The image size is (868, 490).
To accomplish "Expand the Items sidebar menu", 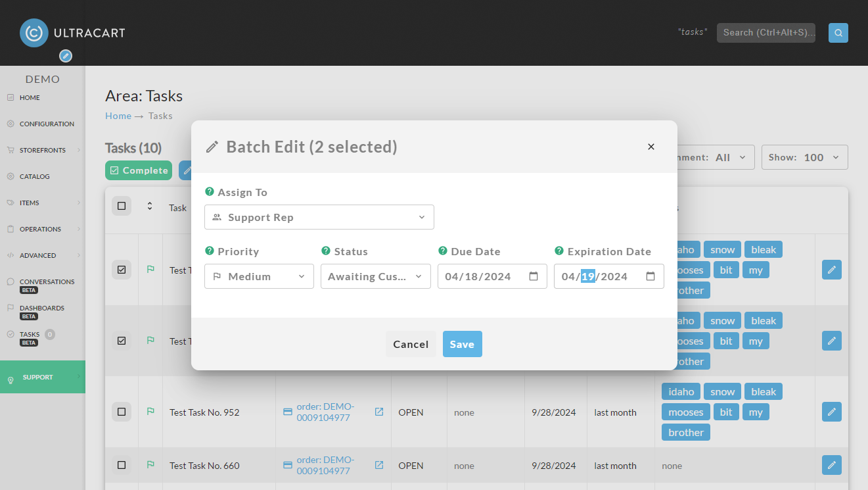I will click(43, 203).
